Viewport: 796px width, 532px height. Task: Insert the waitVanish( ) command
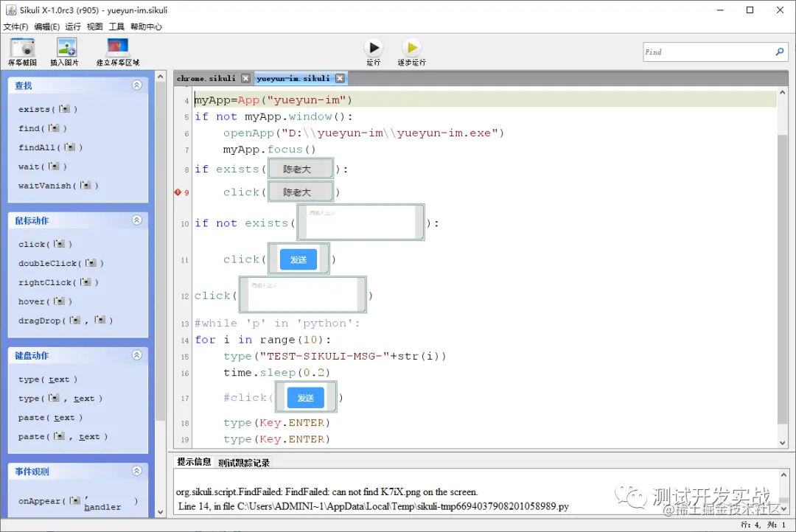click(58, 186)
